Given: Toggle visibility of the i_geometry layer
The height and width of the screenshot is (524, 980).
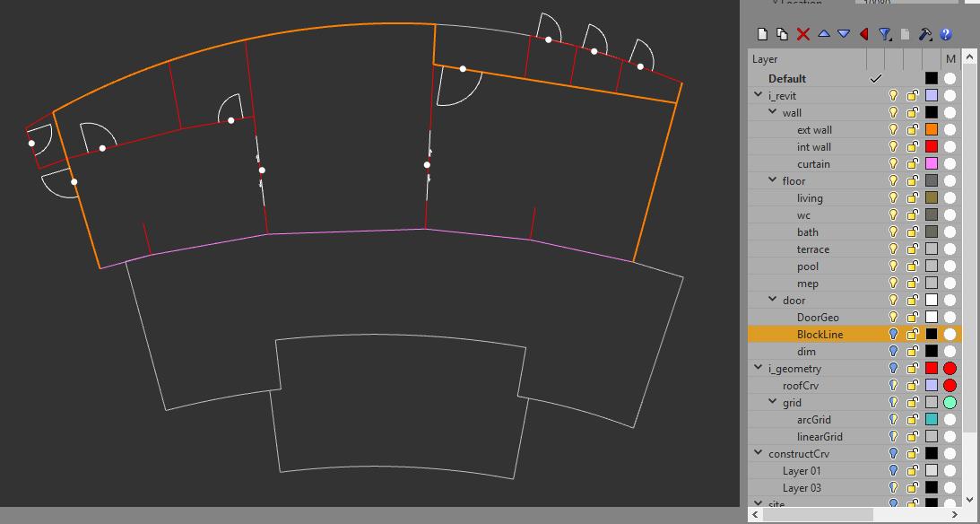Looking at the screenshot, I should [894, 369].
